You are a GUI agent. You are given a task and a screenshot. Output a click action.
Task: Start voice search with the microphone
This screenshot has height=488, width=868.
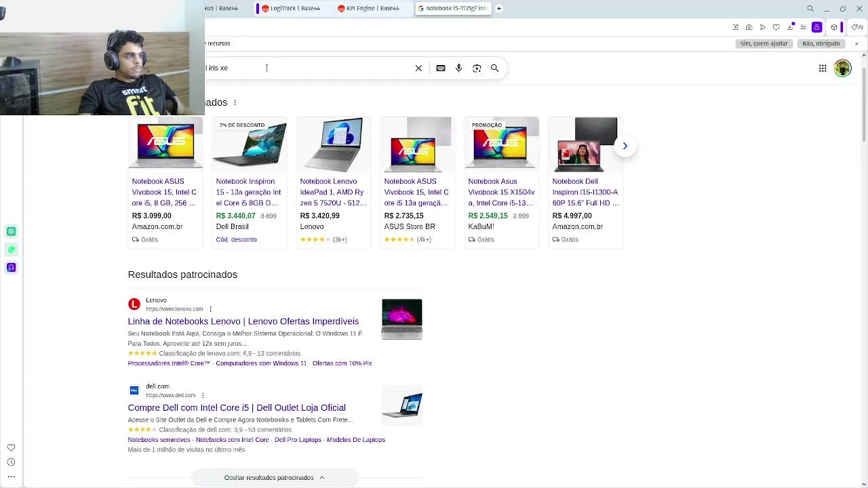tap(459, 68)
